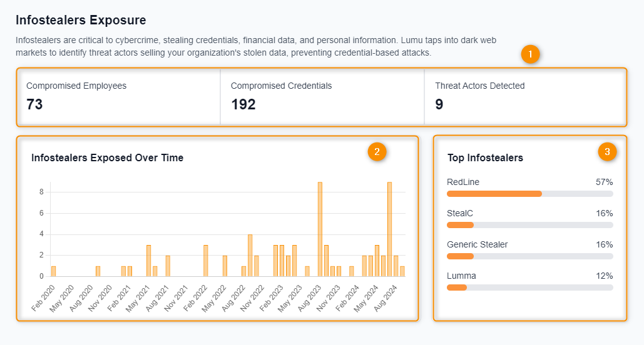The width and height of the screenshot is (644, 345).
Task: Click the orange number 3 annotation badge
Action: click(607, 151)
